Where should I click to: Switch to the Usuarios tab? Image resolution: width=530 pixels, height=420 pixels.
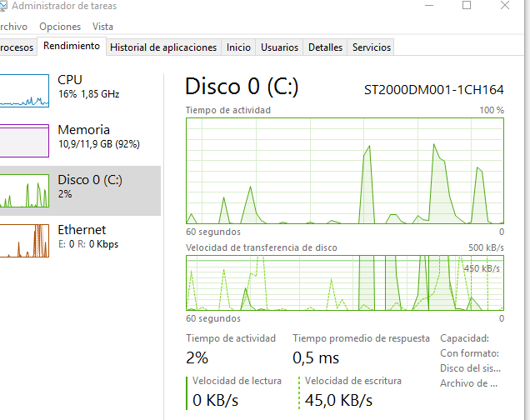(279, 47)
